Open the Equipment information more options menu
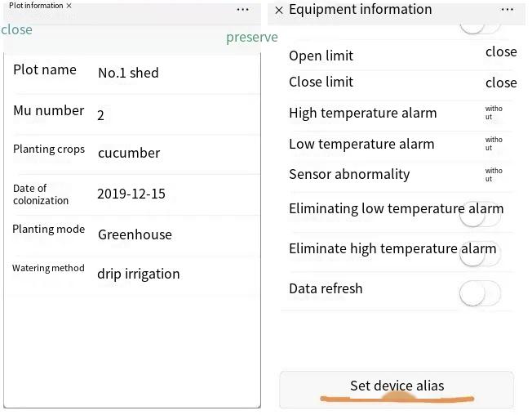The image size is (532, 415). pos(508,10)
